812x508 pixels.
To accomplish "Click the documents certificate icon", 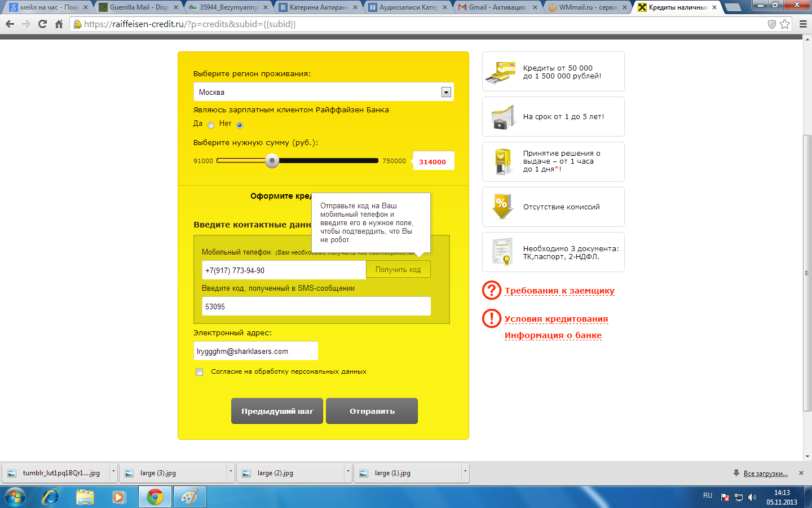I will click(x=502, y=252).
